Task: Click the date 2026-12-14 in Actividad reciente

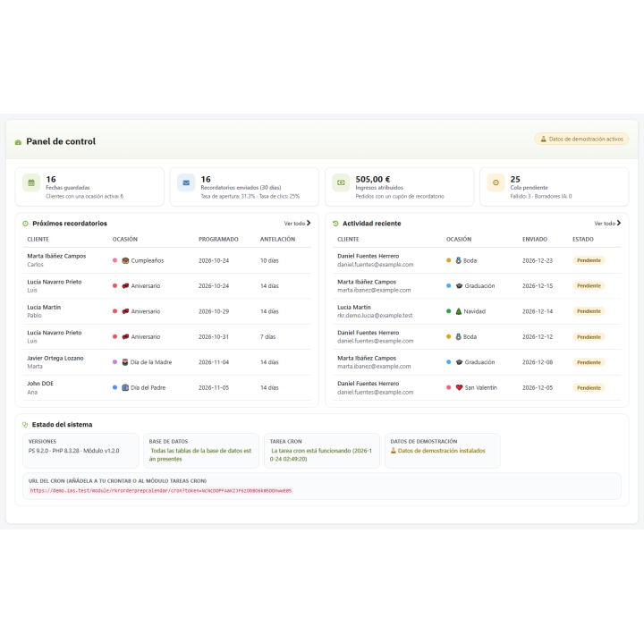Action: [538, 311]
